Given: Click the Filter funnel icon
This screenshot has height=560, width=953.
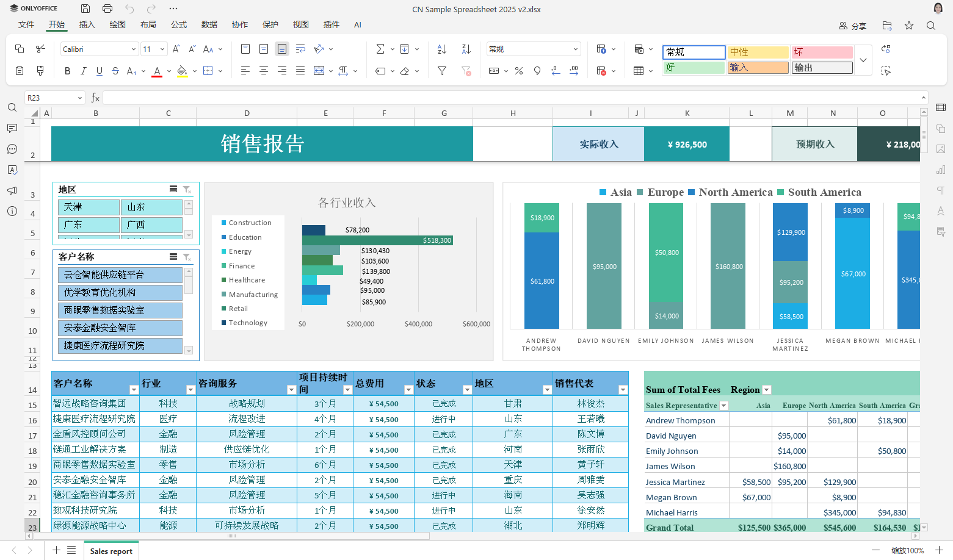Looking at the screenshot, I should 441,71.
